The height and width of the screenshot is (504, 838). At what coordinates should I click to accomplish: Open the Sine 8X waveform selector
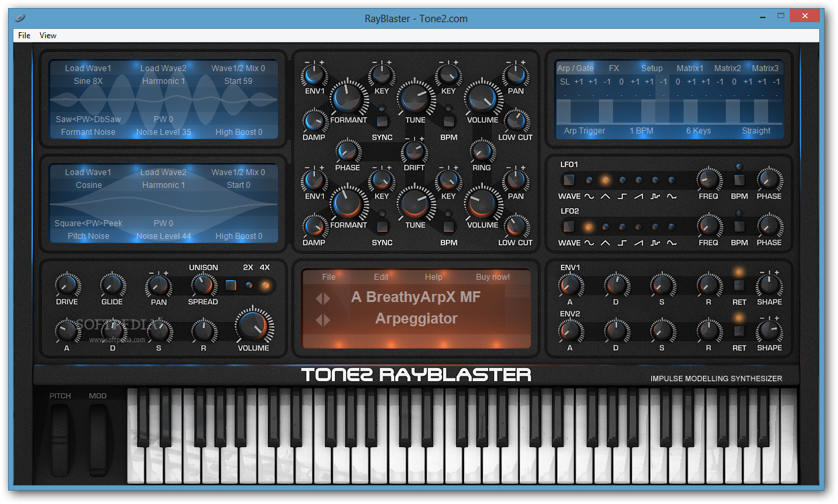click(88, 81)
